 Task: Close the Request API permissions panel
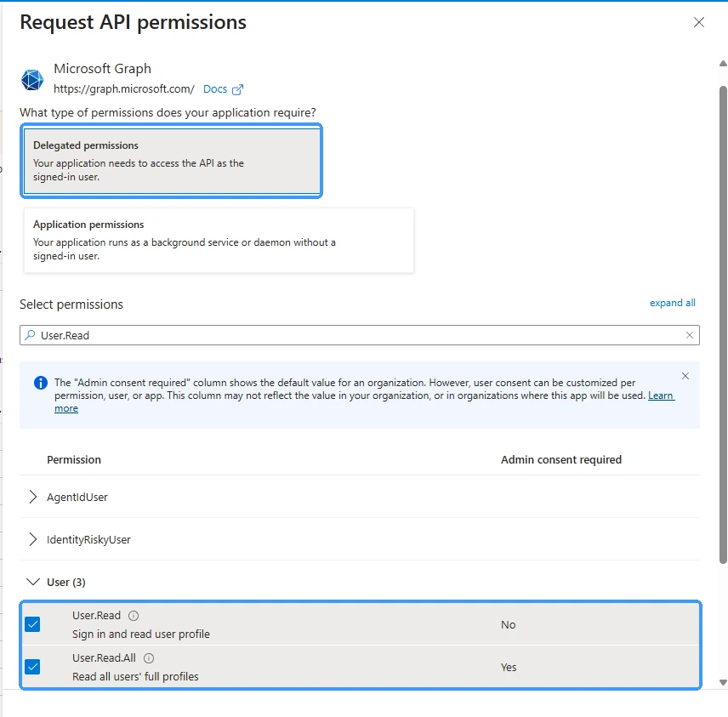[699, 22]
